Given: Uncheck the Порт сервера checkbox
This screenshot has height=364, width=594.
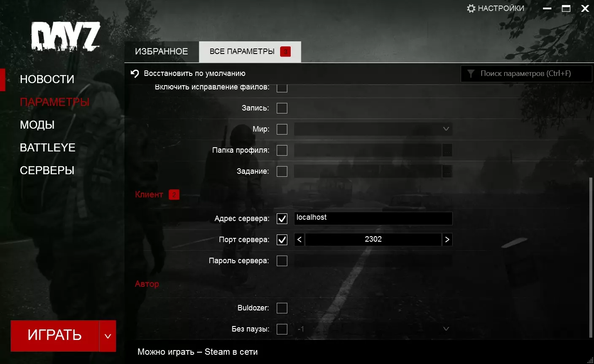Looking at the screenshot, I should click(x=282, y=240).
